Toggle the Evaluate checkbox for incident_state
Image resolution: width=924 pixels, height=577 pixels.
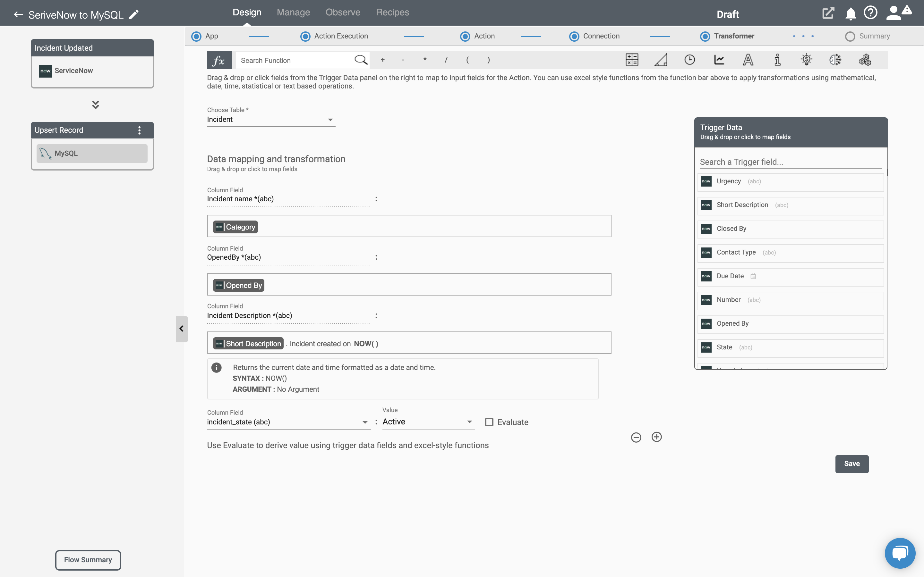(x=489, y=422)
